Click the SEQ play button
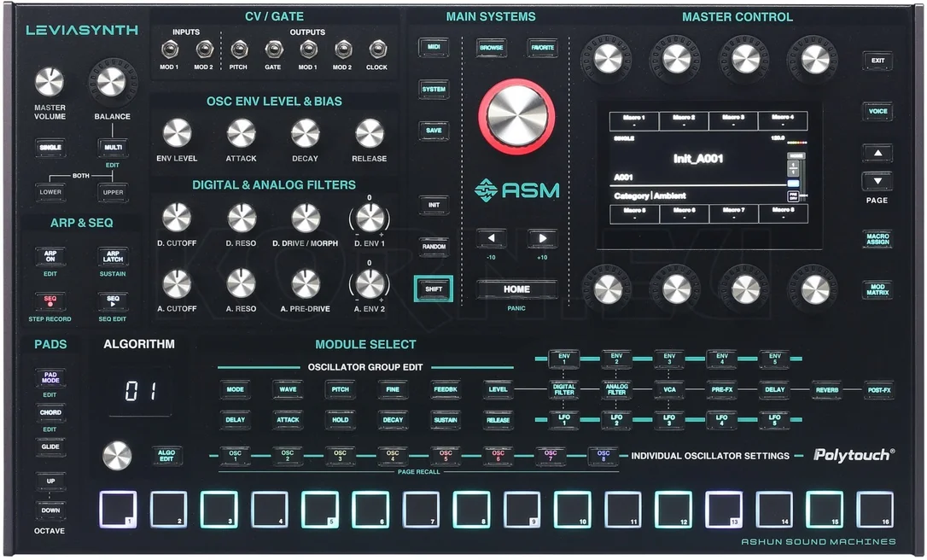Viewport: 927px width, 560px height. (113, 301)
